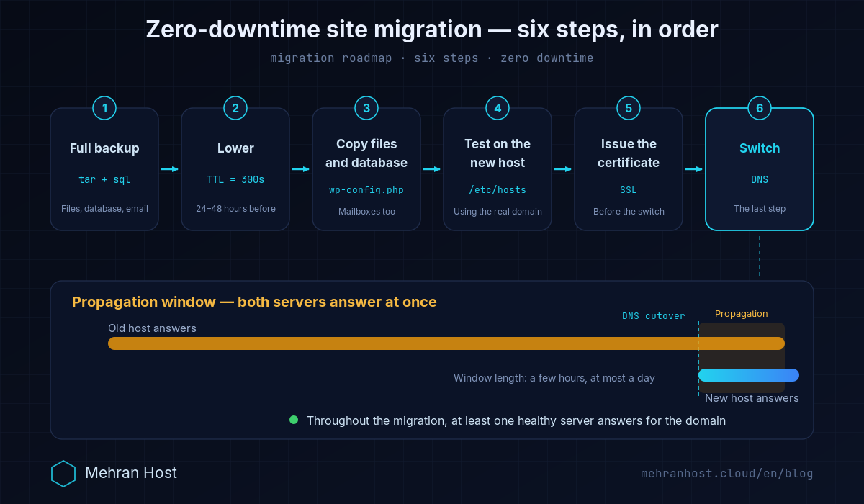
Task: Open the highlighted Switch DNS card
Action: 760,169
